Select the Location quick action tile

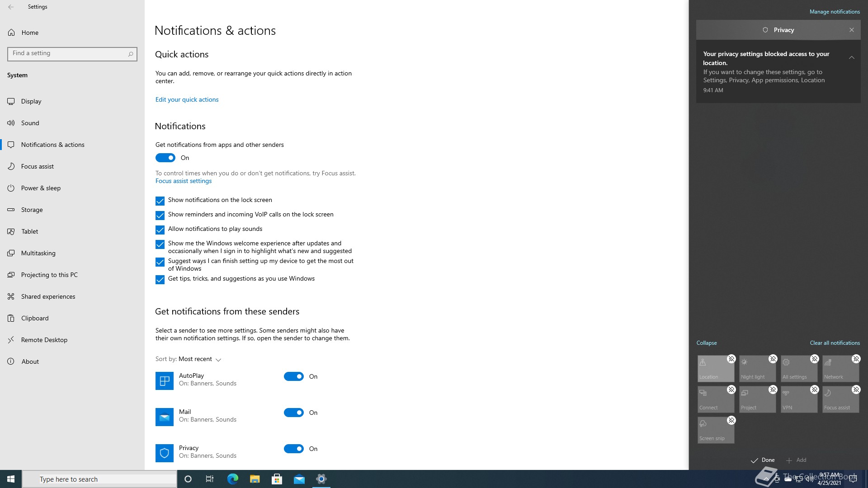point(716,369)
